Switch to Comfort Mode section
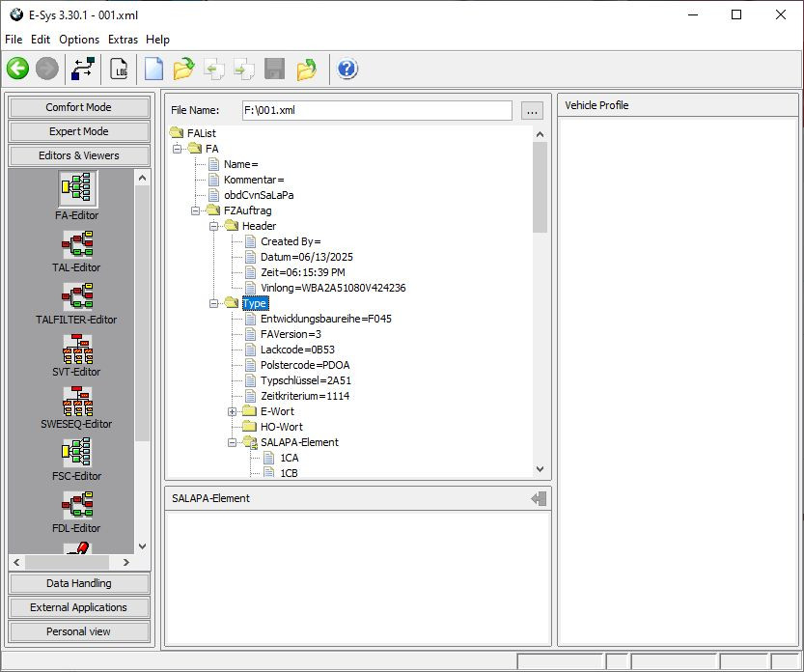 click(x=79, y=107)
